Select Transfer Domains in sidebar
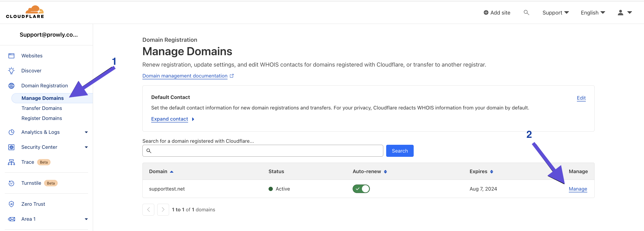Screen dimensions: 644x231 click(42, 108)
